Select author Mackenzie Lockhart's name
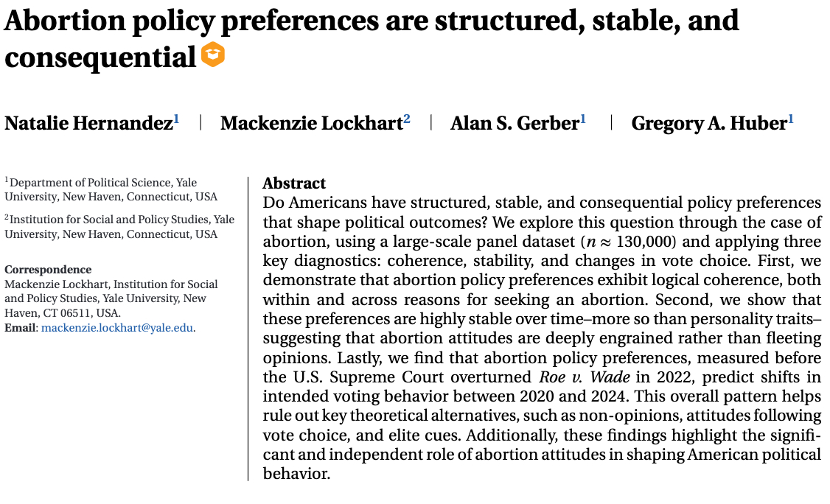 tap(311, 123)
